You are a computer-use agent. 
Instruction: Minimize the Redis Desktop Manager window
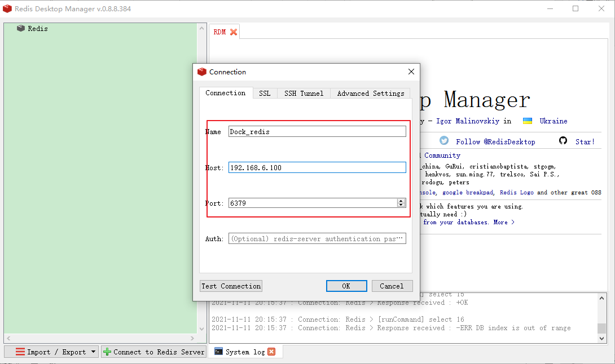tap(550, 8)
